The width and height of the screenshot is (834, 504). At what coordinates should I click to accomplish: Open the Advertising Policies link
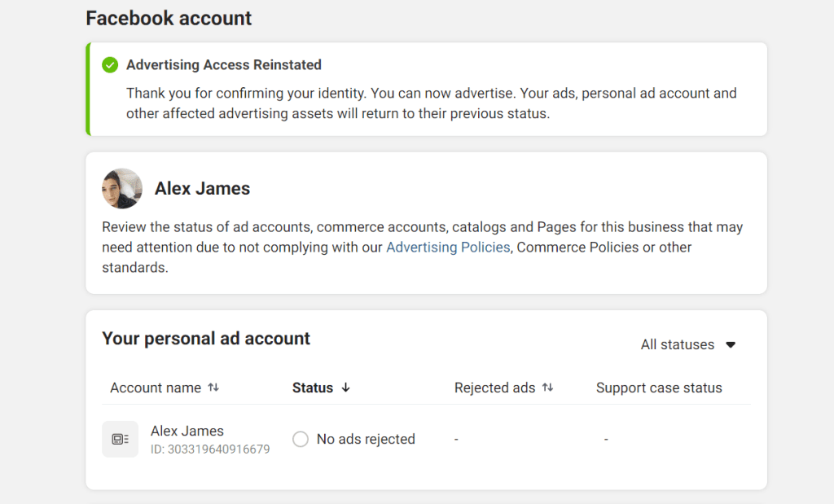[x=448, y=248]
